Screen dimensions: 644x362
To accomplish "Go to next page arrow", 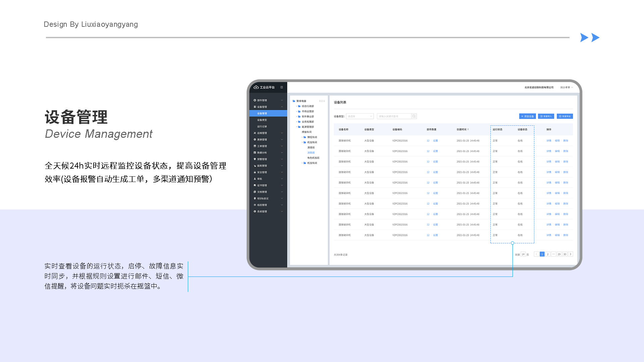I will (x=571, y=254).
